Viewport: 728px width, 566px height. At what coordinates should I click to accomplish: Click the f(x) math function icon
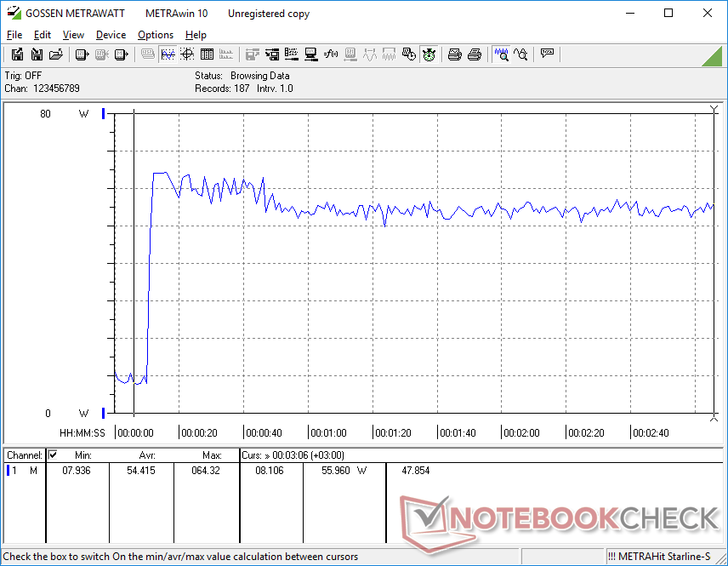(x=330, y=54)
